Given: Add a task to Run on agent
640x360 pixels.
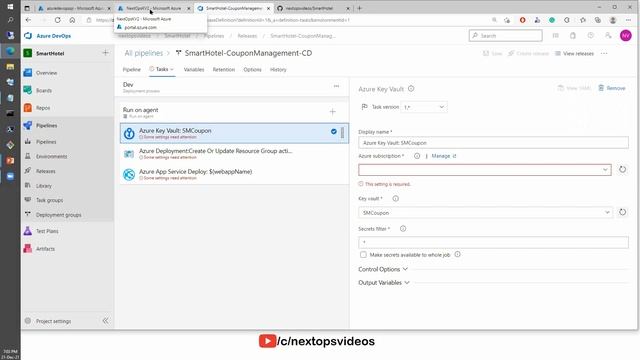Looking at the screenshot, I should [x=333, y=112].
